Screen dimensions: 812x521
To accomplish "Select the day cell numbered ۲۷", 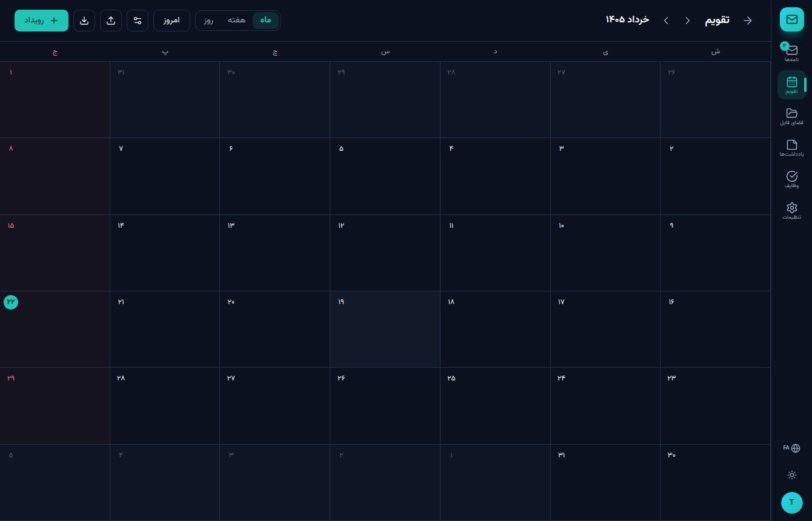I will (275, 406).
